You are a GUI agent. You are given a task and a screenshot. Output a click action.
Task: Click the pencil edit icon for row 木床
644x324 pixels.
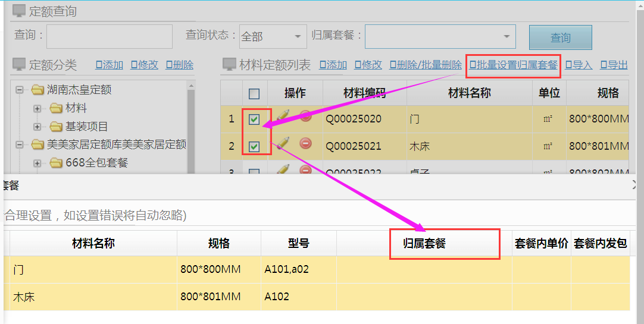(283, 143)
